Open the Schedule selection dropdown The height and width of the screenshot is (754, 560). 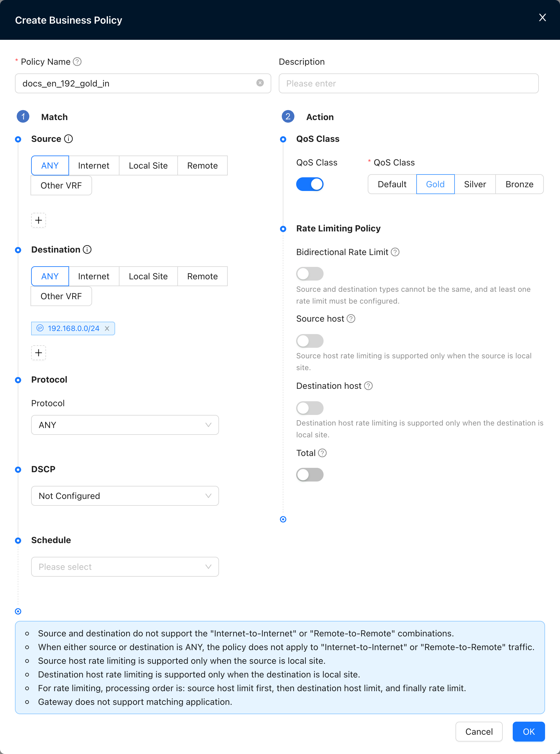[125, 567]
